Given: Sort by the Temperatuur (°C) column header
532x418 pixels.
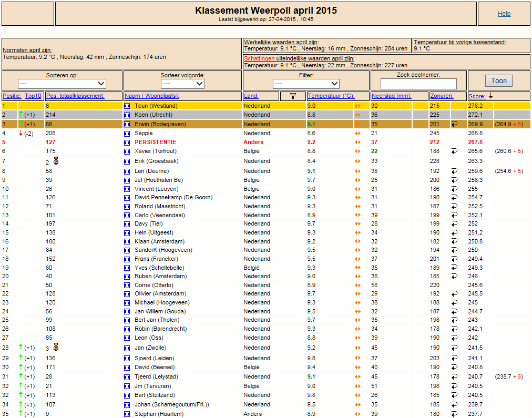Looking at the screenshot, I should click(x=331, y=96).
